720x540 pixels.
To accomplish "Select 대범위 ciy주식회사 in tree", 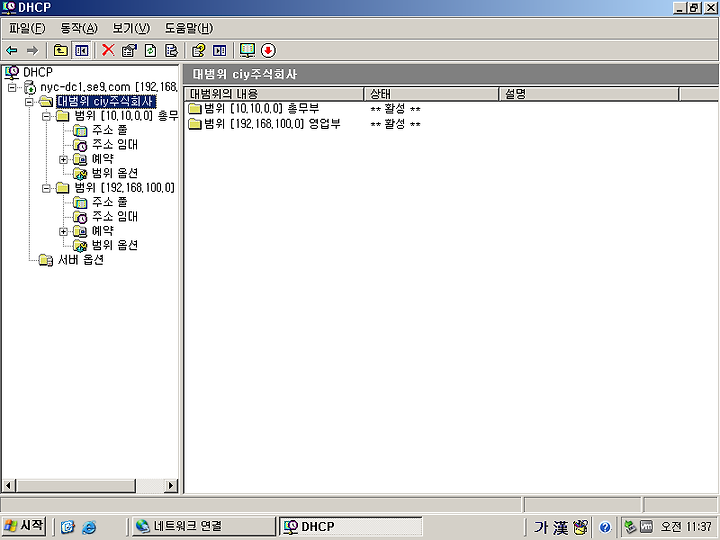I will [x=106, y=101].
